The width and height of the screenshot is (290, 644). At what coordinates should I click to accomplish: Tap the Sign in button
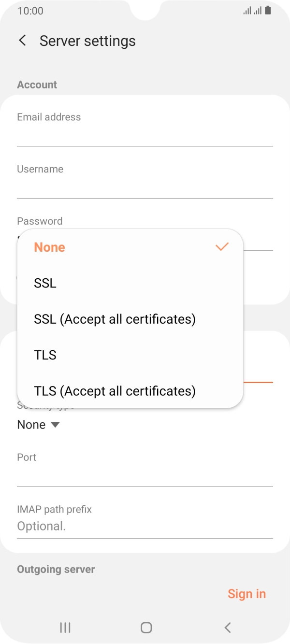247,593
